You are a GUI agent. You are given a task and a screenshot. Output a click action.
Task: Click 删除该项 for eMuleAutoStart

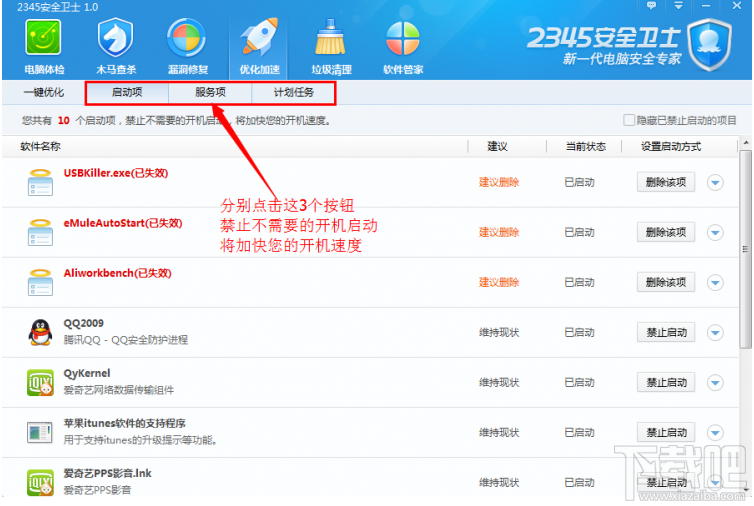coord(666,232)
